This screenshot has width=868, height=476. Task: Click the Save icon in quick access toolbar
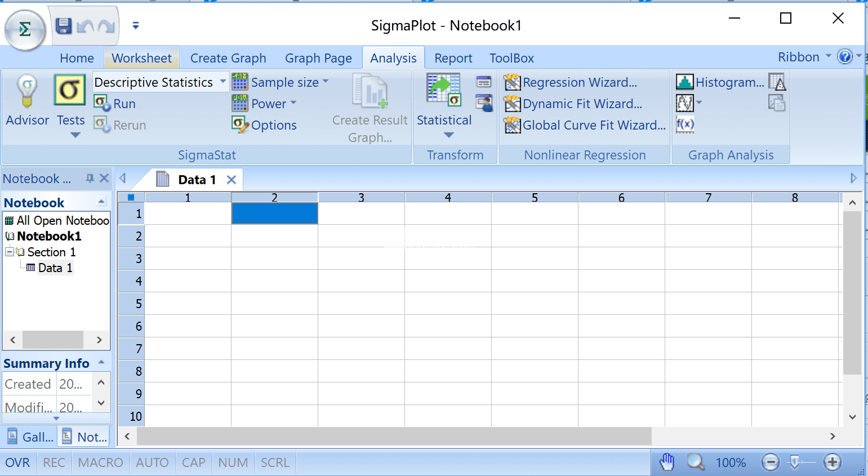[x=63, y=26]
